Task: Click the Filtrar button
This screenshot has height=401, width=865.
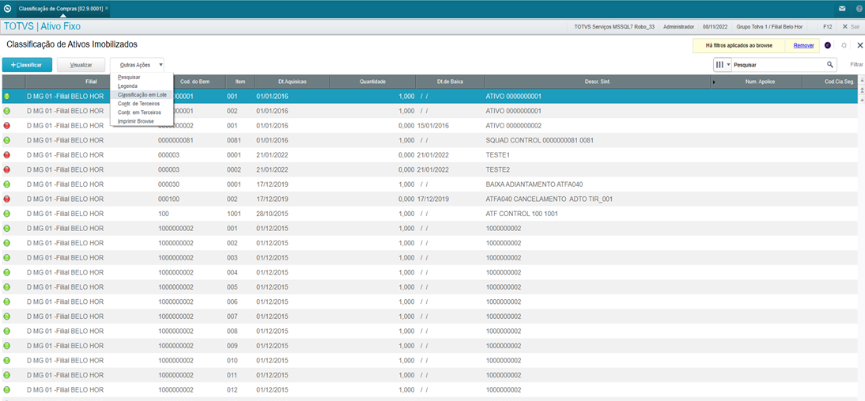Action: click(856, 65)
